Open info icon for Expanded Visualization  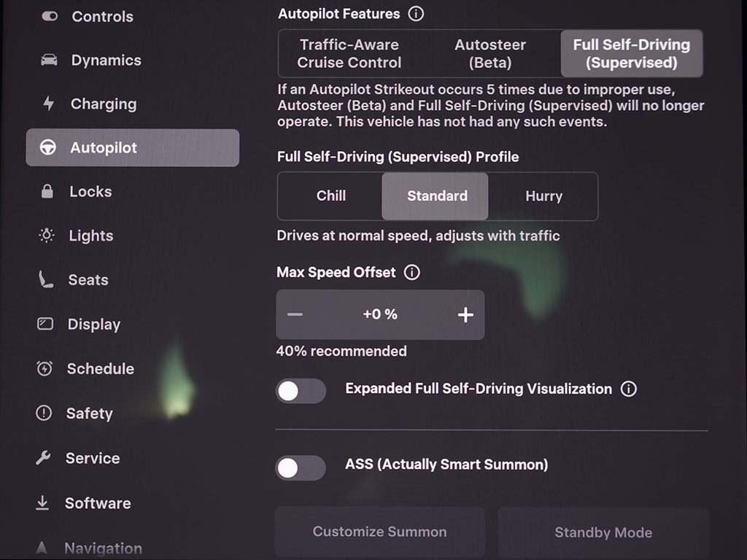point(628,389)
